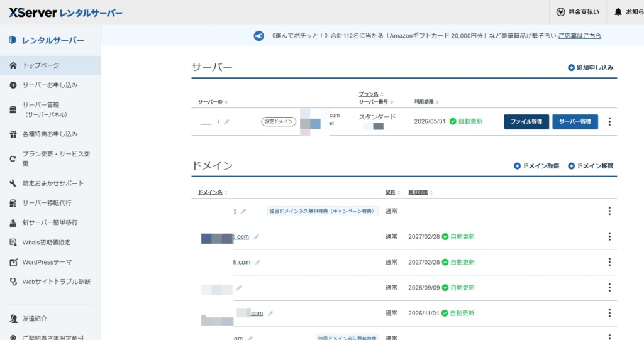Click the blue サーバー管理 button
This screenshot has width=644, height=340.
(x=575, y=121)
